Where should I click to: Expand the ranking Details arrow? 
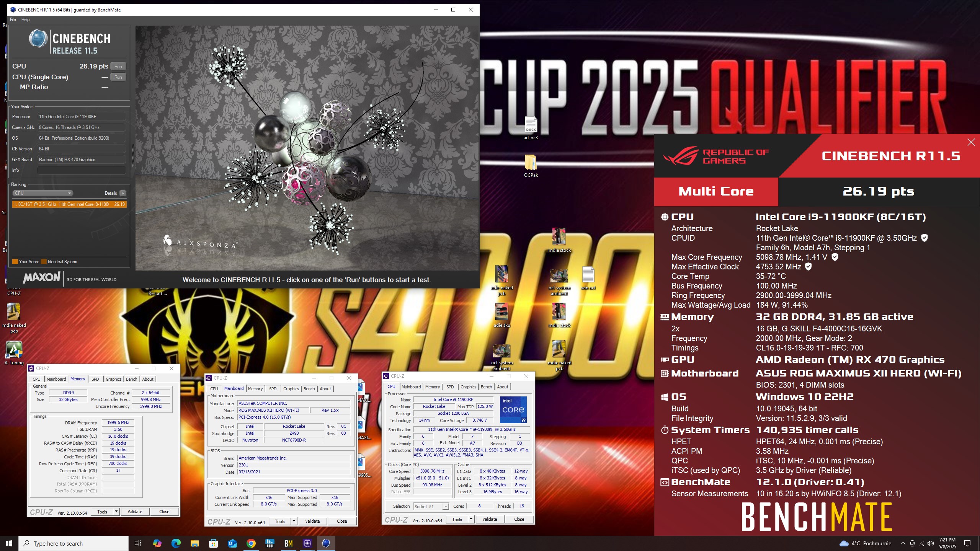tap(122, 193)
